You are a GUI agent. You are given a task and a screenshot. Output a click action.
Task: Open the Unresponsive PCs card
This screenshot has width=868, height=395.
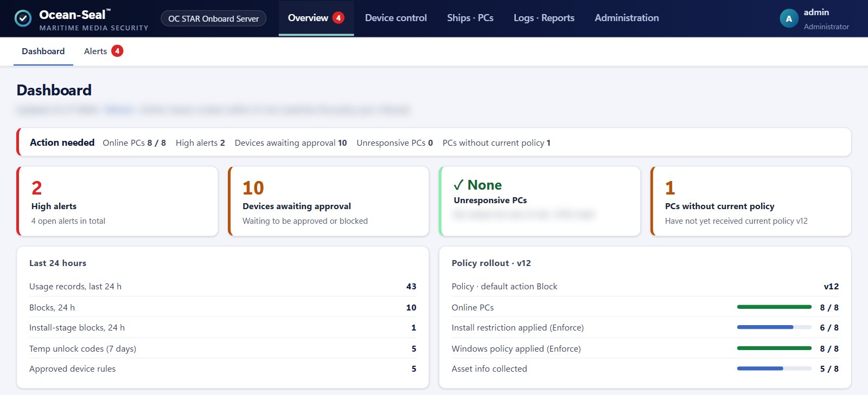pyautogui.click(x=540, y=201)
